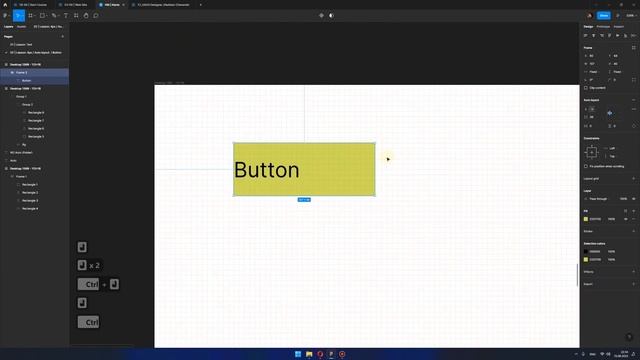This screenshot has height=360, width=640.
Task: Open vertical constraint Top dropdown
Action: 611,156
